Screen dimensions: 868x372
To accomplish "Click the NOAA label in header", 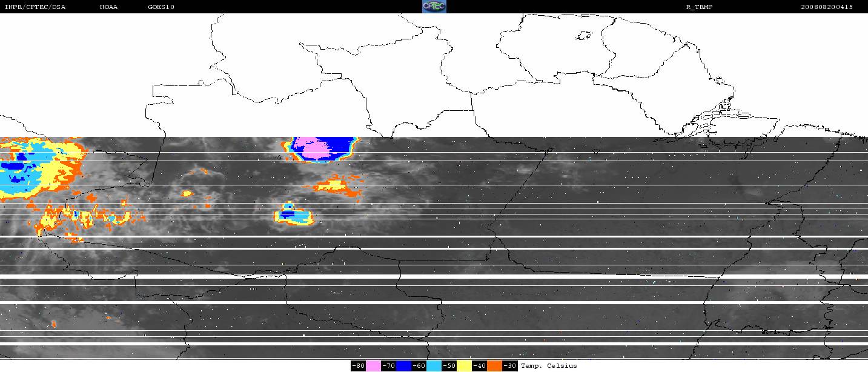I will [109, 7].
